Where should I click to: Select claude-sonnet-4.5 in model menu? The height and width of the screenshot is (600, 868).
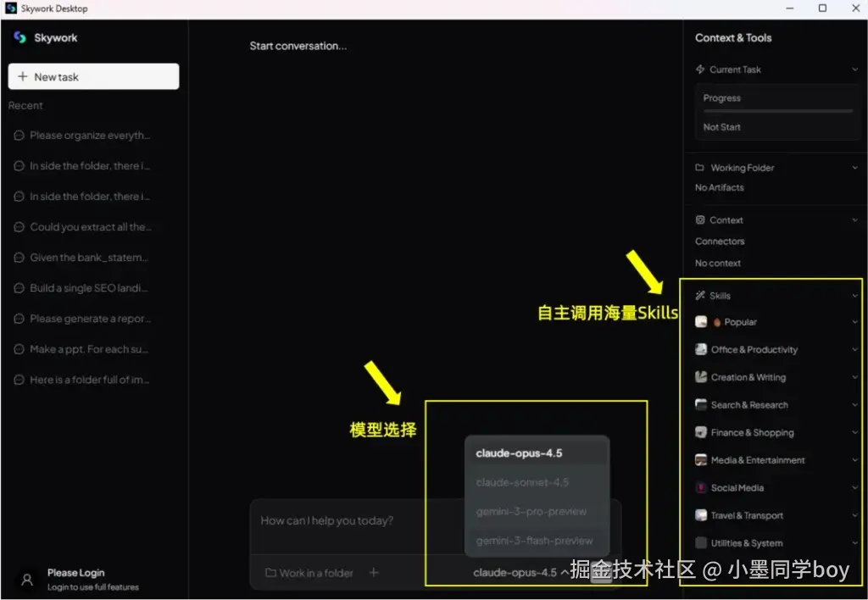pyautogui.click(x=537, y=482)
